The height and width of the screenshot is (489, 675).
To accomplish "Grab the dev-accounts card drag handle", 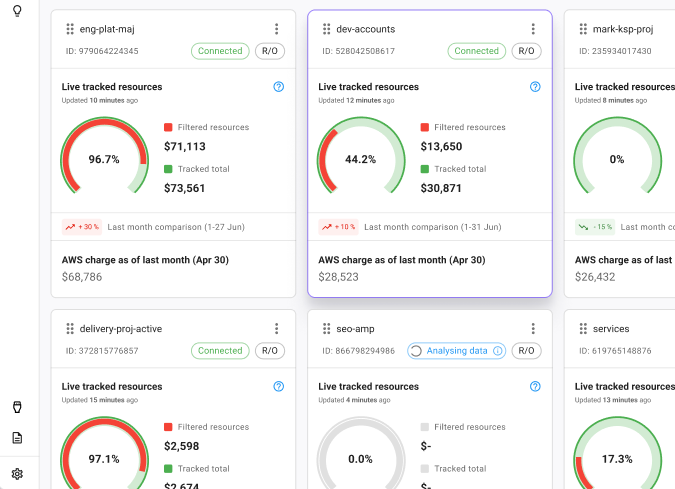I will [x=326, y=29].
